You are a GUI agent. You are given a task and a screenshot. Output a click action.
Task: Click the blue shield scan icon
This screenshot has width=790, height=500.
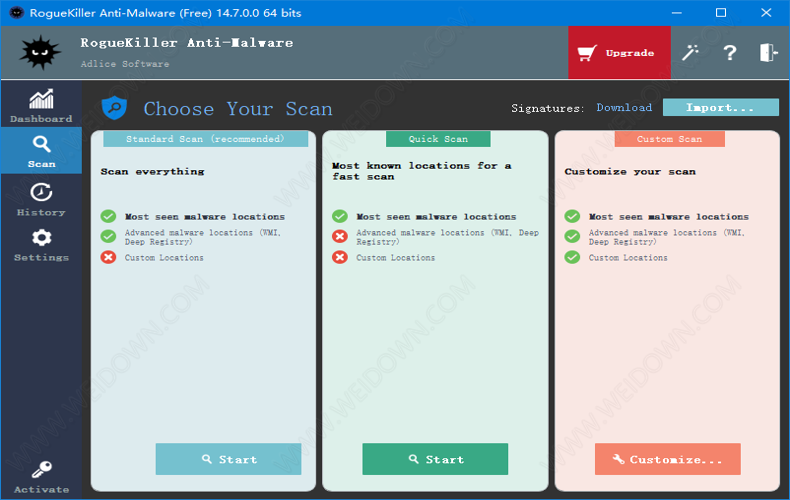click(x=114, y=108)
